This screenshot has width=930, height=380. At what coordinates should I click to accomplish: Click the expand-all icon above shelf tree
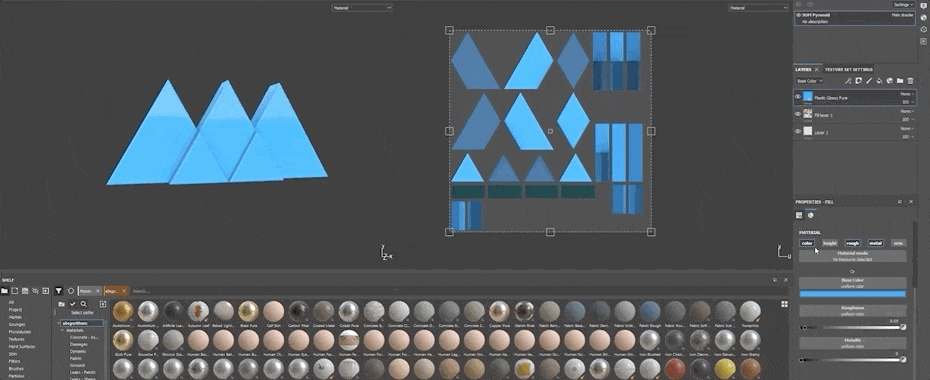[x=103, y=304]
